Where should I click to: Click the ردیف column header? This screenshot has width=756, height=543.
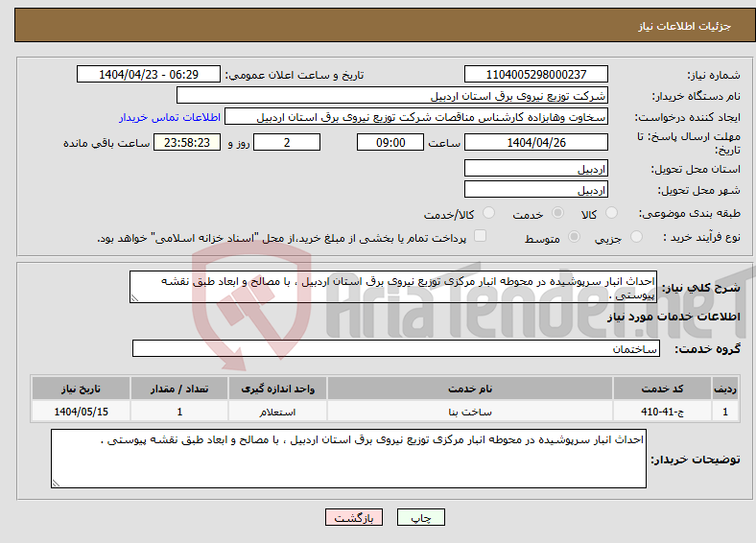click(725, 389)
